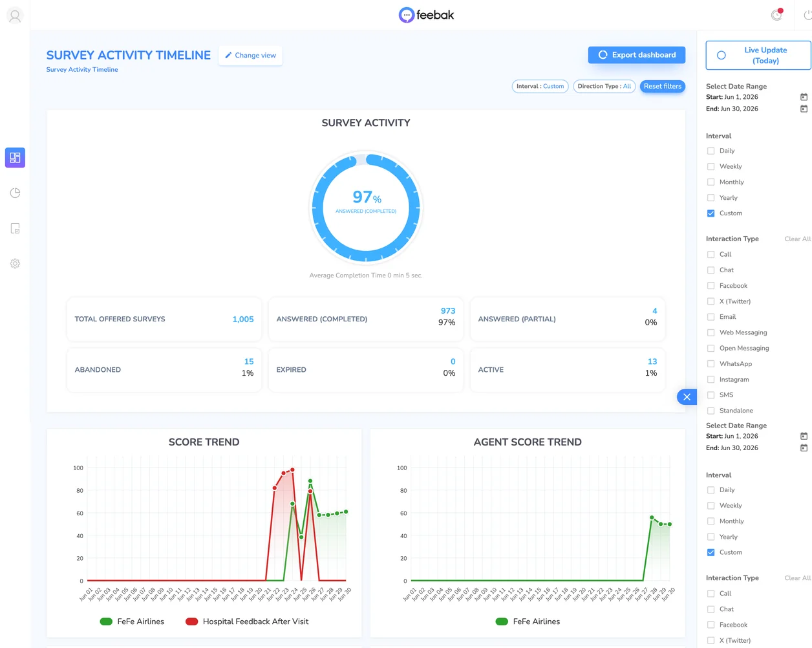812x648 pixels.
Task: Click the first 'End: Jun 30, 2026' text
Action: point(732,109)
